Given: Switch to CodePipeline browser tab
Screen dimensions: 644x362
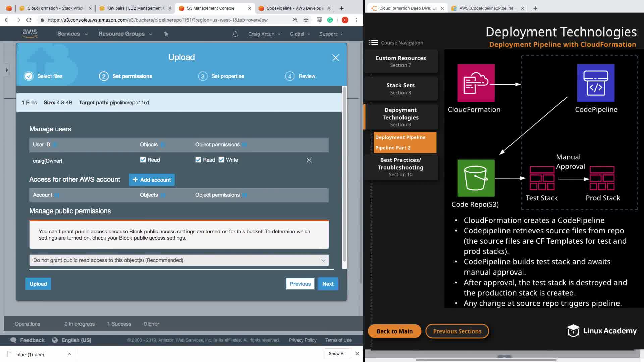Looking at the screenshot, I should point(294,8).
